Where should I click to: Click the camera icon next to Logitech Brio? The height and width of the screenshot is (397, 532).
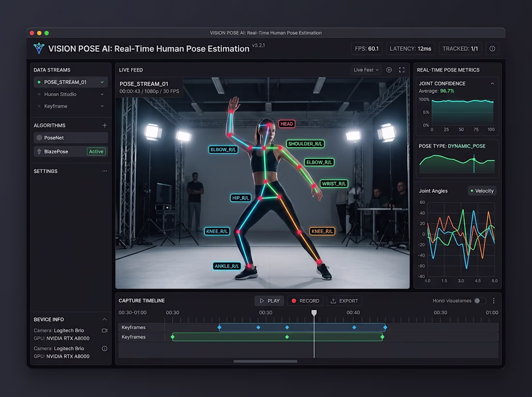[104, 330]
